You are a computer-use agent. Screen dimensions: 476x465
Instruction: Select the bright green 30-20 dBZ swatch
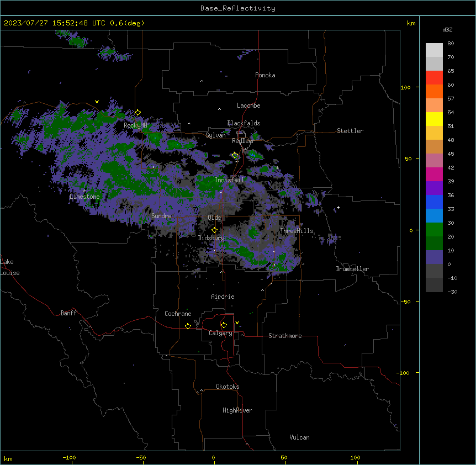point(434,230)
